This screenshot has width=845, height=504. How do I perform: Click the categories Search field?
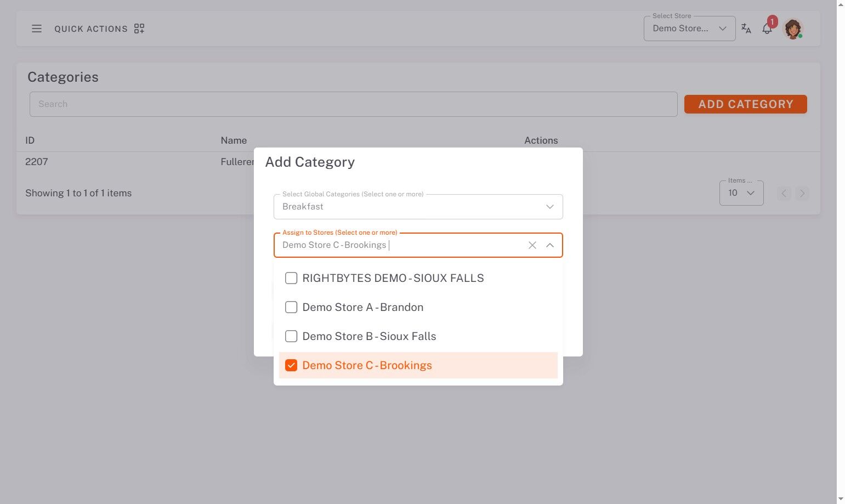(353, 104)
